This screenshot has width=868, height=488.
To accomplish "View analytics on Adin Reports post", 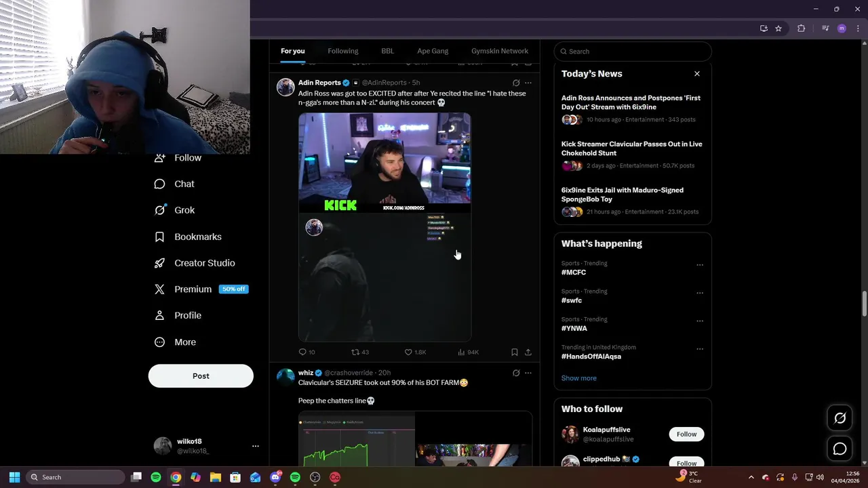I will coord(468,352).
